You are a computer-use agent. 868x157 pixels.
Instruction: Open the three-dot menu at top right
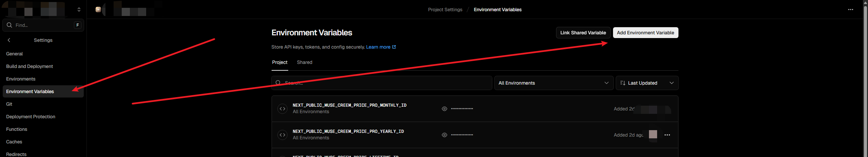[850, 10]
